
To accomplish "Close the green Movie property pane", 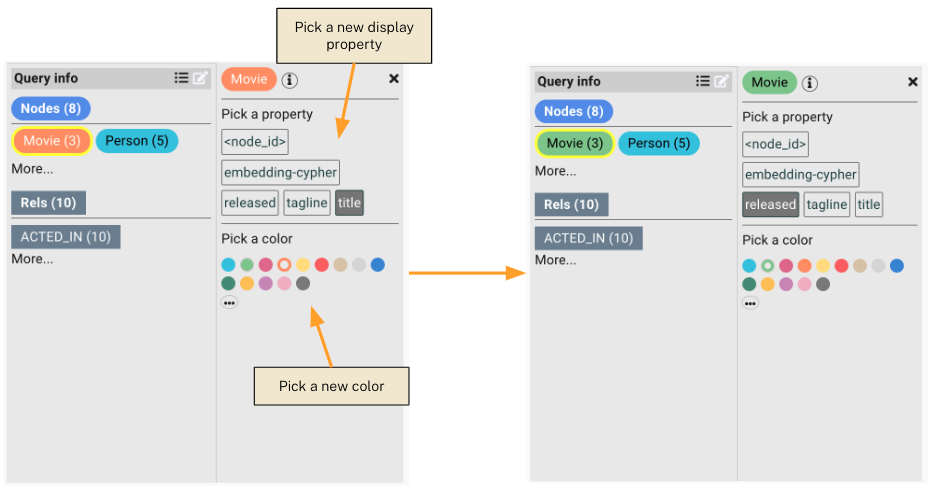I will (x=913, y=82).
